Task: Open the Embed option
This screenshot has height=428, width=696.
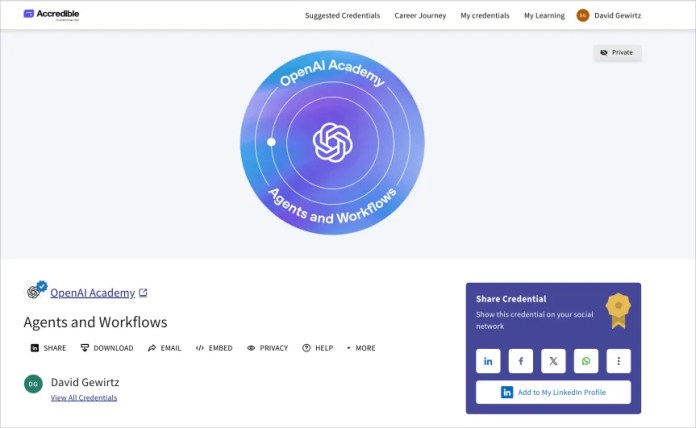Action: 214,348
